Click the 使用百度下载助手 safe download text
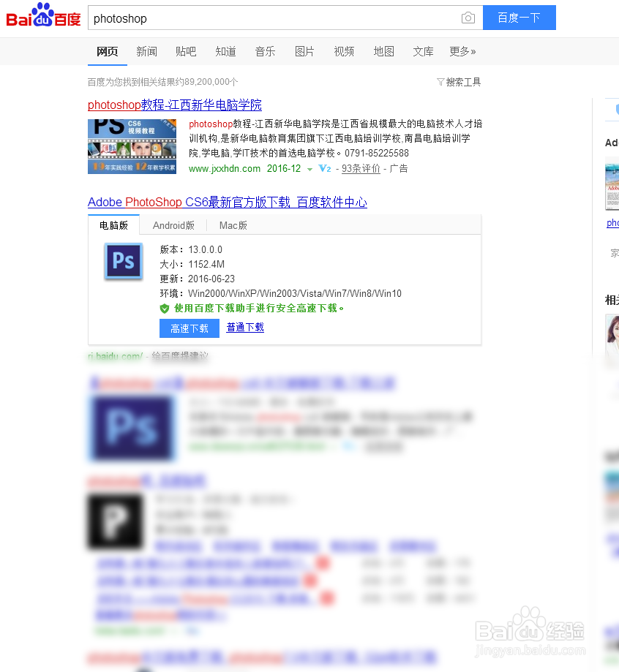This screenshot has height=672, width=619. tap(259, 308)
